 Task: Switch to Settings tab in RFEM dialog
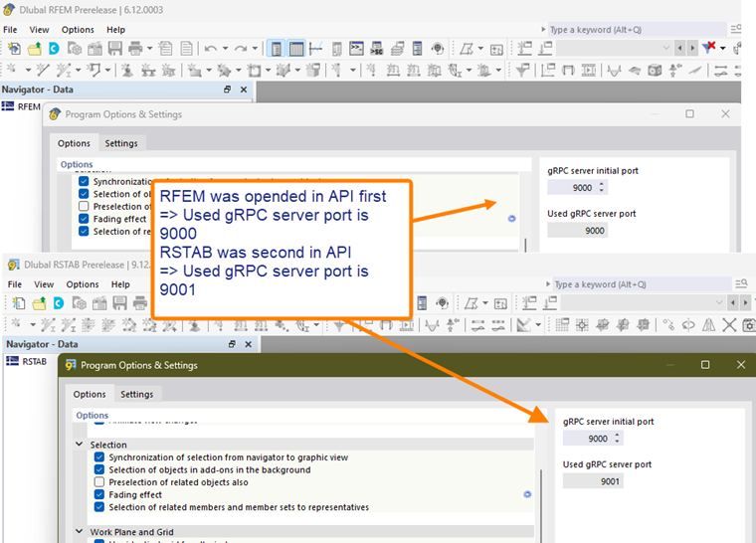pos(121,143)
